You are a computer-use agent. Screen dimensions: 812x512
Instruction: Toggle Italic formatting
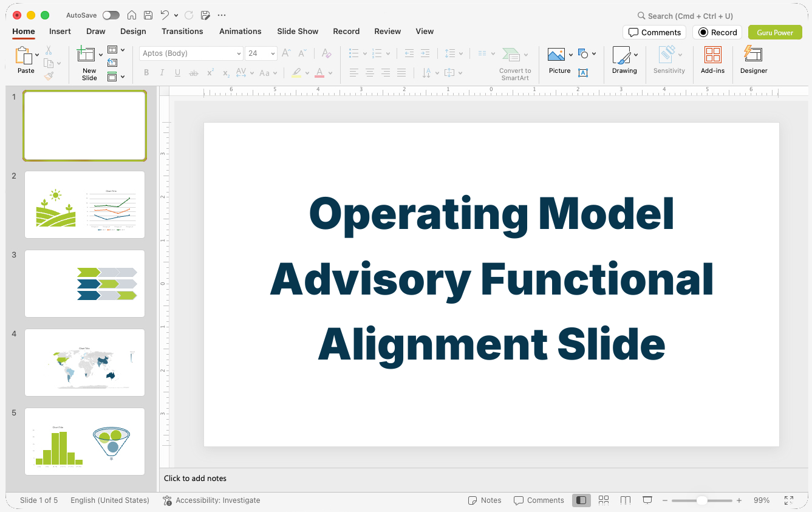(162, 73)
